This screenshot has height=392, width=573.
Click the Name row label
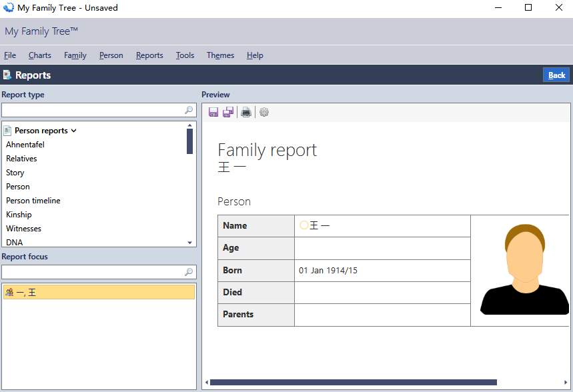pyautogui.click(x=235, y=225)
